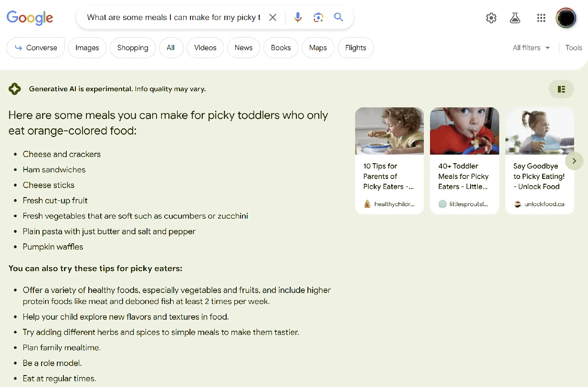Toggle the generative AI layout view

pos(561,89)
